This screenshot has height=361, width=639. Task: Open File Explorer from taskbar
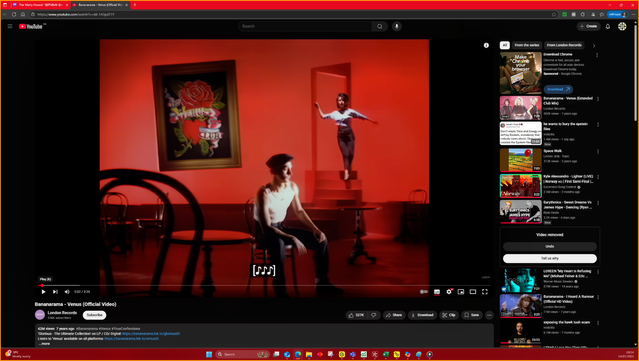[309, 354]
